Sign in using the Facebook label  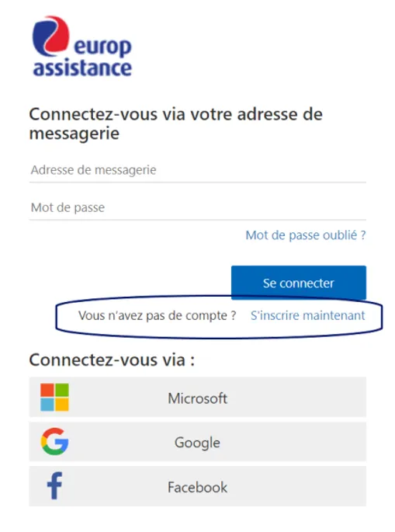[197, 488]
